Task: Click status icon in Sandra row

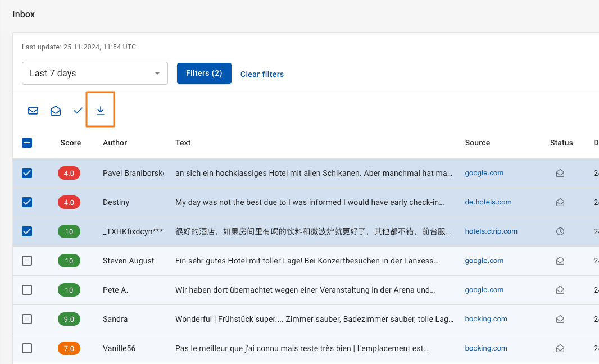Action: tap(560, 319)
